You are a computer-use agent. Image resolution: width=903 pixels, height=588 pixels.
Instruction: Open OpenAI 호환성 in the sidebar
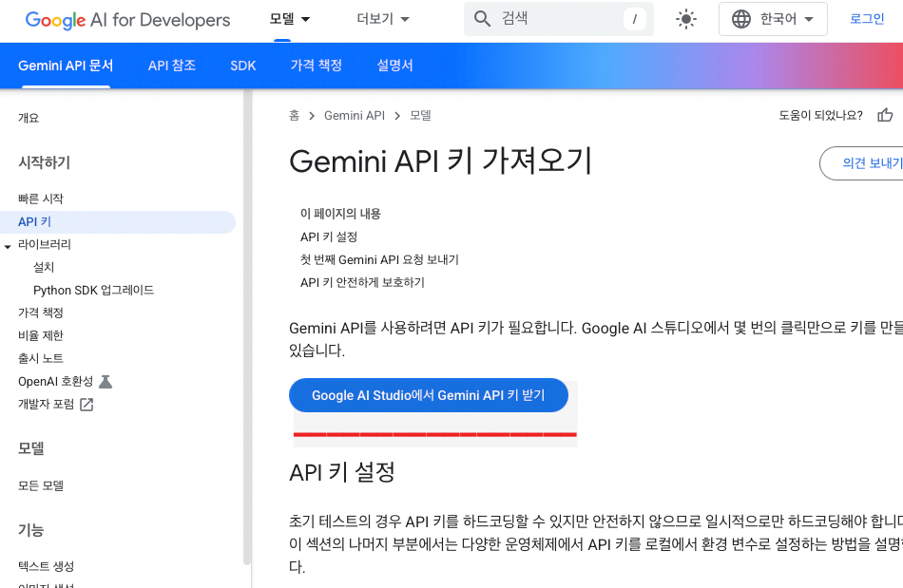[x=55, y=382]
